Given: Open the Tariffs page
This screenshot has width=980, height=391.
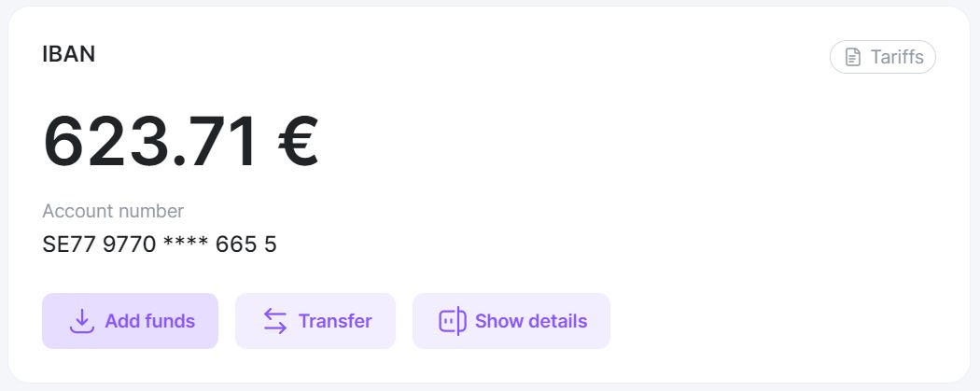Looking at the screenshot, I should click(883, 57).
